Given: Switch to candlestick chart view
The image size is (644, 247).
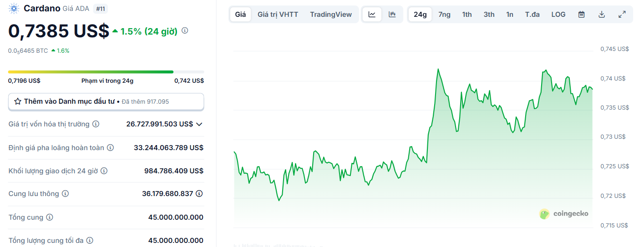Looking at the screenshot, I should 392,15.
